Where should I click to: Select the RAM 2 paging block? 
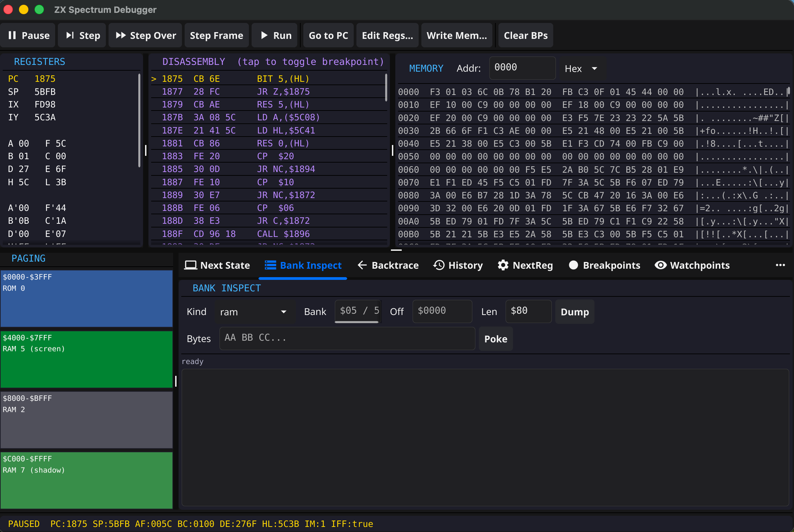click(x=87, y=420)
